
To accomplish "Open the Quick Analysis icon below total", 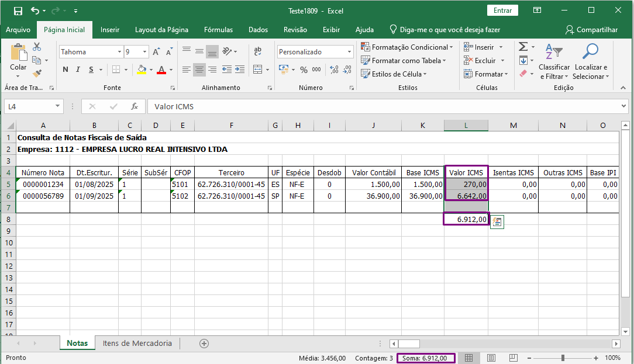I will coord(497,221).
